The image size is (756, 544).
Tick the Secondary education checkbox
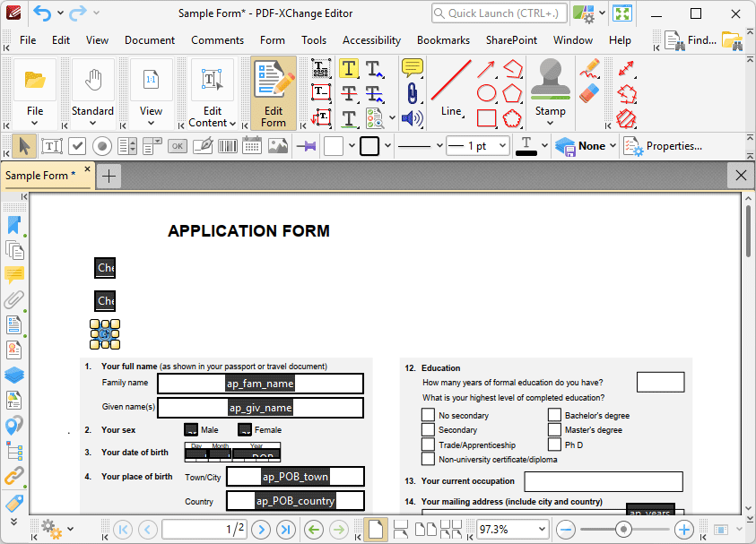coord(428,429)
